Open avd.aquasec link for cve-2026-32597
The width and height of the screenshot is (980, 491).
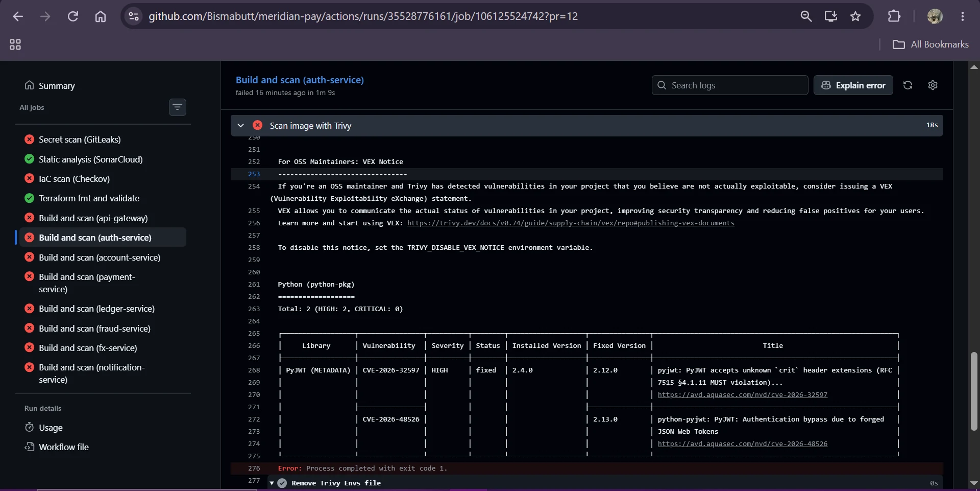point(742,395)
